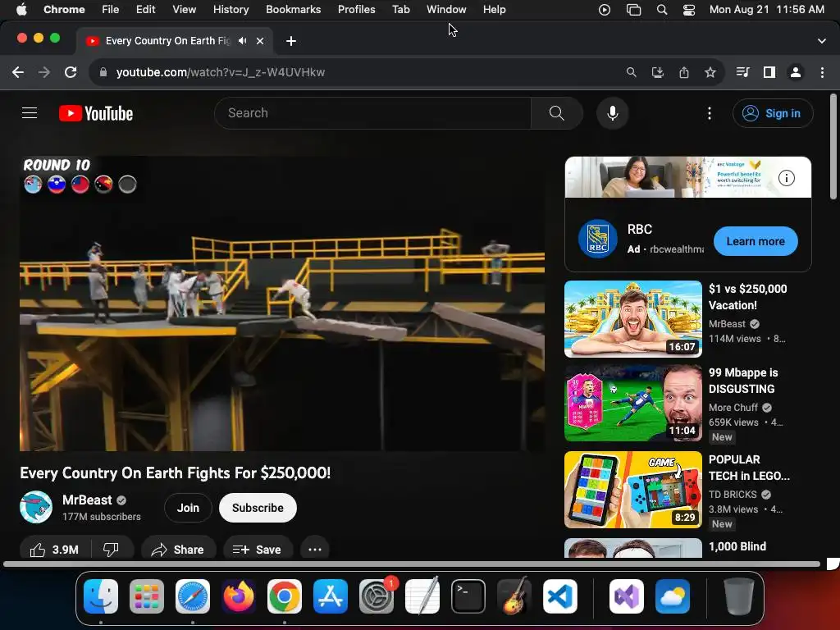Open 99 Mbappe is DISGUSTING thumbnail

tap(633, 404)
